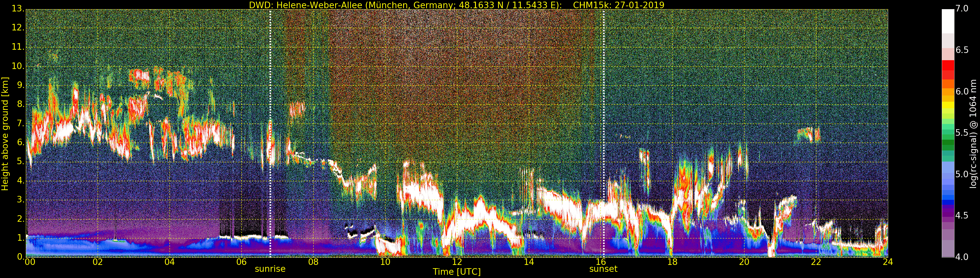The width and height of the screenshot is (980, 278).
Task: Click the 12 tick on the time axis
Action: [457, 262]
